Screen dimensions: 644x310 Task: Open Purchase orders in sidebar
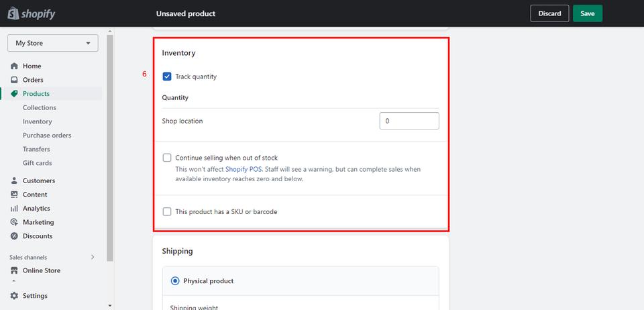point(47,136)
